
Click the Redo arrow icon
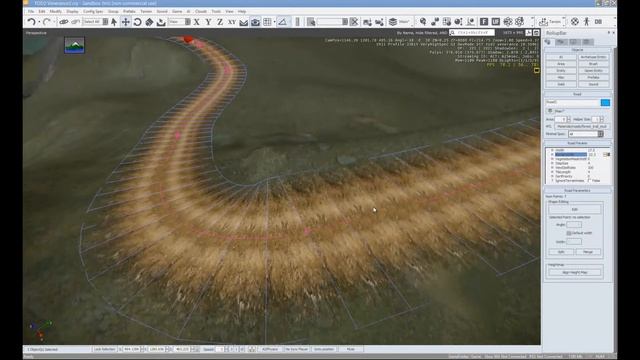click(46, 22)
